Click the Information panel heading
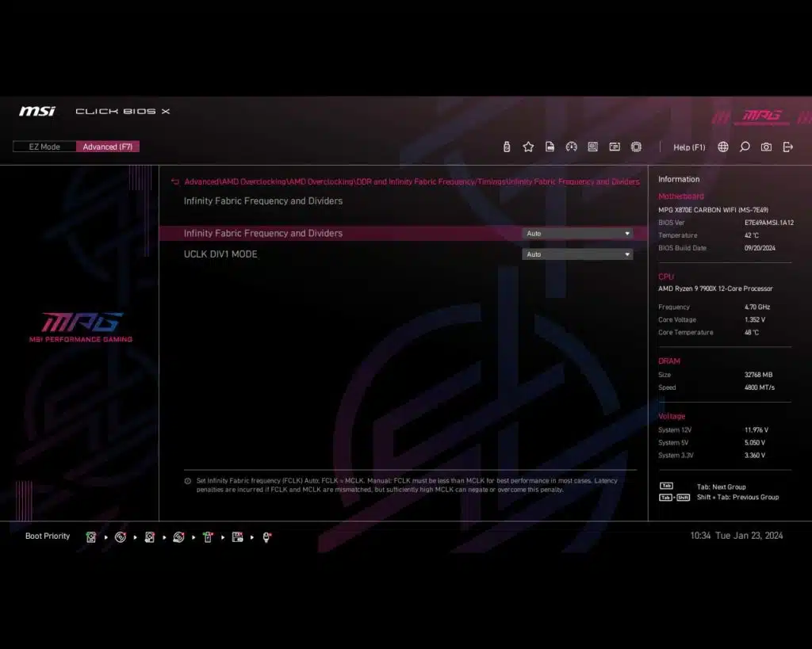The height and width of the screenshot is (649, 812). pyautogui.click(x=679, y=179)
